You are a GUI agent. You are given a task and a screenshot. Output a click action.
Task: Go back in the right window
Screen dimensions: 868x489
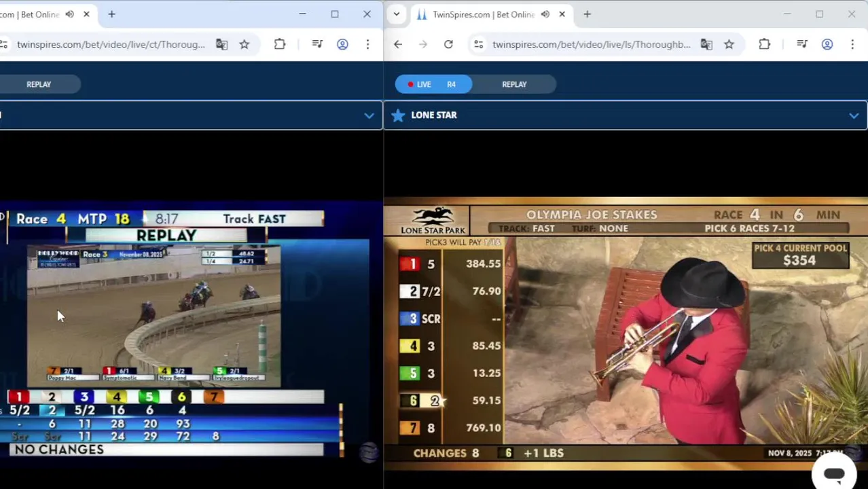[x=398, y=44]
